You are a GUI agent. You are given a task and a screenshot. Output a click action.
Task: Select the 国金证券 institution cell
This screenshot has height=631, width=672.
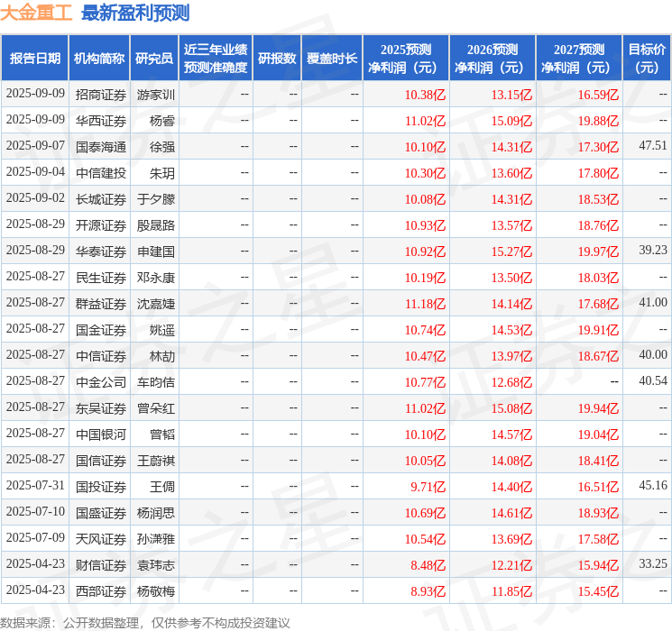click(101, 330)
